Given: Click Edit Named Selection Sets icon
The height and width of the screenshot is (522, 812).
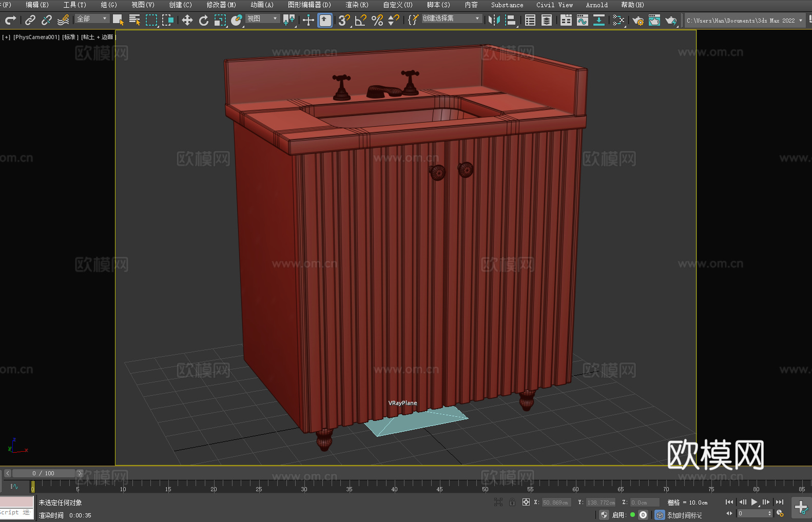Looking at the screenshot, I should click(413, 20).
